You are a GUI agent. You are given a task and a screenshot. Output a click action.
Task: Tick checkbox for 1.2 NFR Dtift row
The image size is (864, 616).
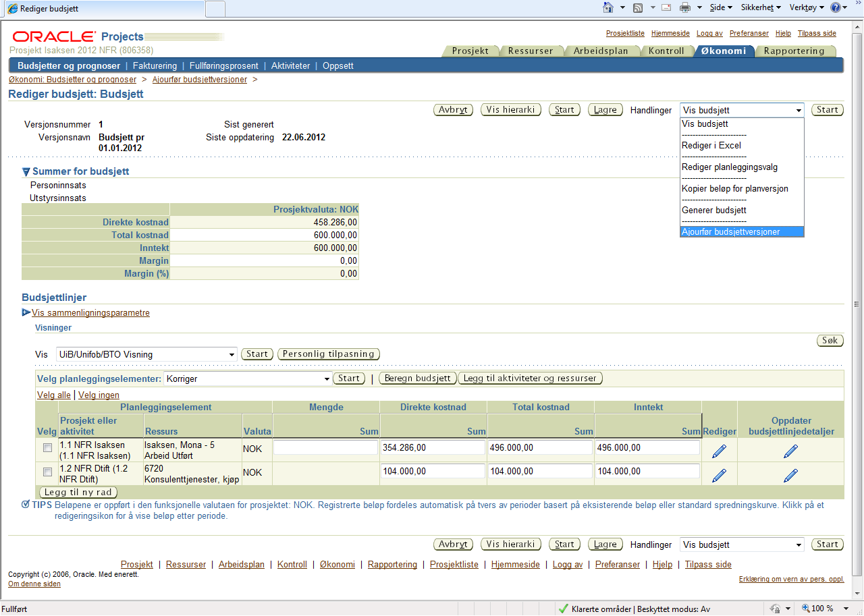pyautogui.click(x=47, y=472)
